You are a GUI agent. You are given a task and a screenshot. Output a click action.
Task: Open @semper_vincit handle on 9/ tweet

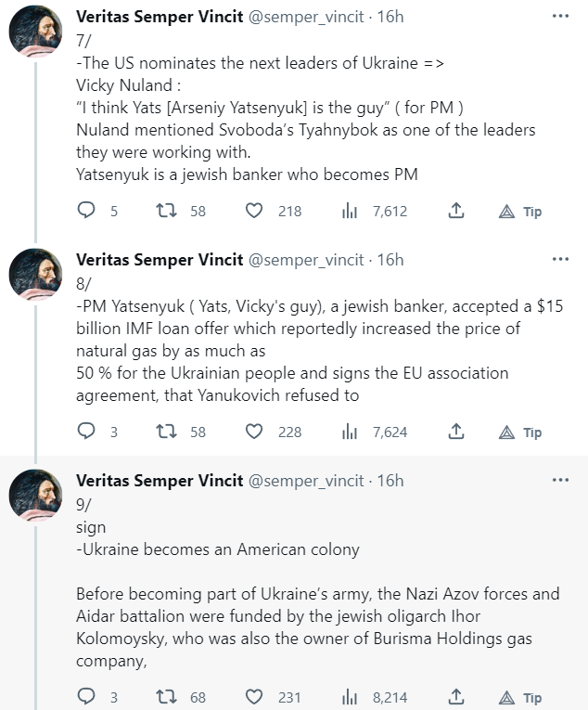point(305,481)
